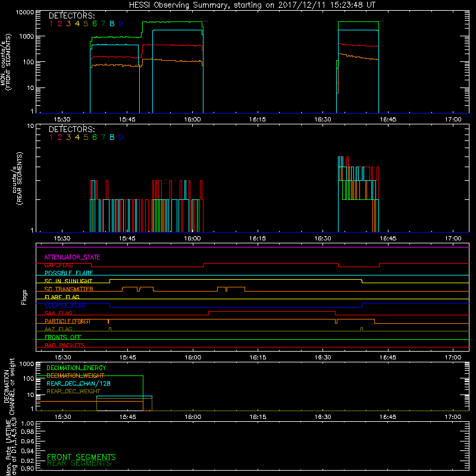Click the 0.96 tick on livetime axis
The width and height of the screenshot is (476, 476).
click(x=27, y=441)
